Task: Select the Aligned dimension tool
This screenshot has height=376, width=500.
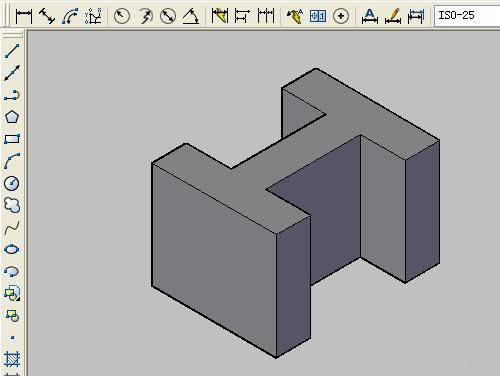Action: [47, 16]
